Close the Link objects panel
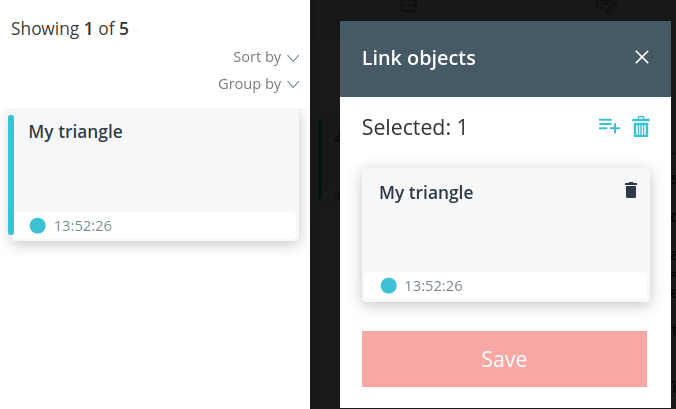Viewport: 676px width, 409px height. (x=642, y=57)
